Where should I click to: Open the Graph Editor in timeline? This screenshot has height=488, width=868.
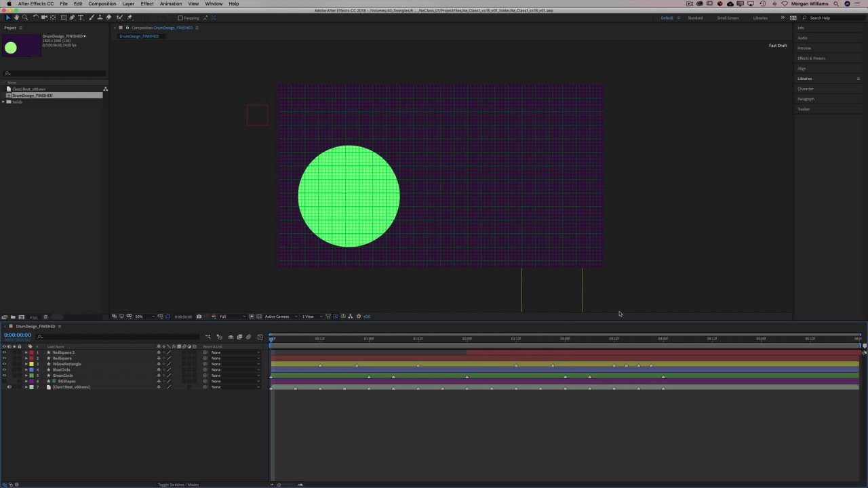pyautogui.click(x=260, y=337)
